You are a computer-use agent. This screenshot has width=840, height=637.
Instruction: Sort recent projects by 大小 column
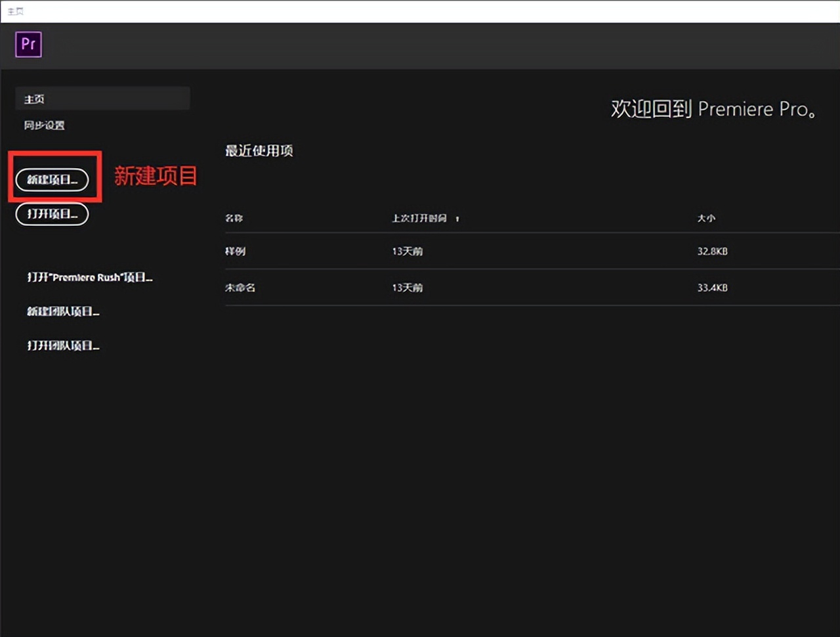[706, 218]
